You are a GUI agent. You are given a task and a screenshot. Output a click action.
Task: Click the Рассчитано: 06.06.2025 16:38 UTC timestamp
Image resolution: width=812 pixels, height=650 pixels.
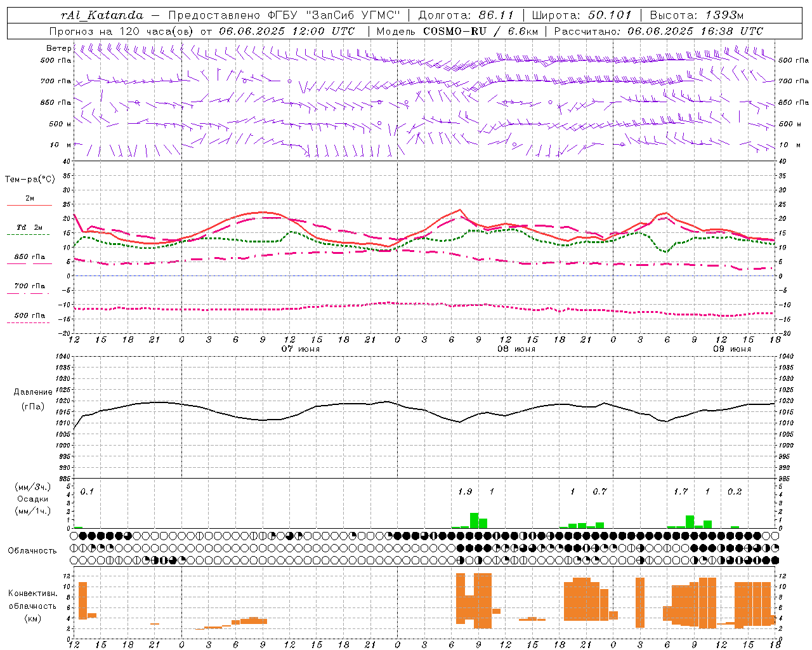(x=658, y=31)
